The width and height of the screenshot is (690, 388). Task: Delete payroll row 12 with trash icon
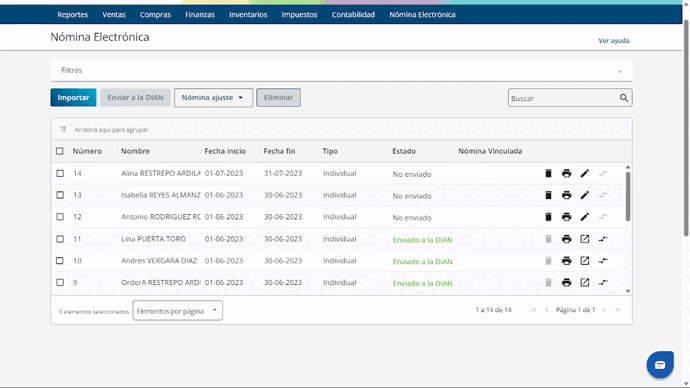tap(548, 217)
